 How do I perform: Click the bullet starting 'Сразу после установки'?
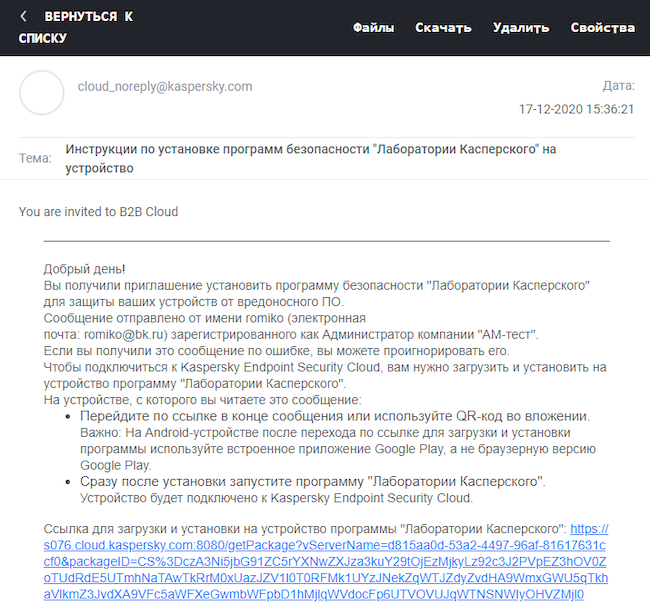click(x=312, y=482)
